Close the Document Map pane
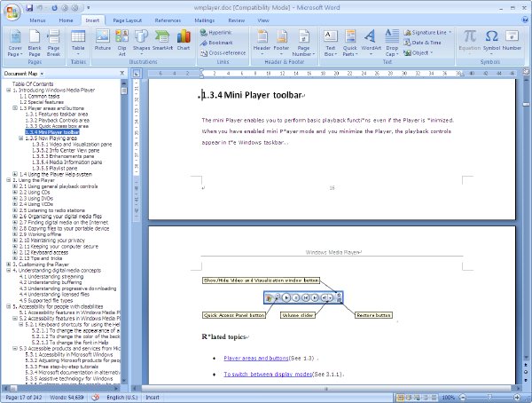The image size is (532, 403). point(122,73)
